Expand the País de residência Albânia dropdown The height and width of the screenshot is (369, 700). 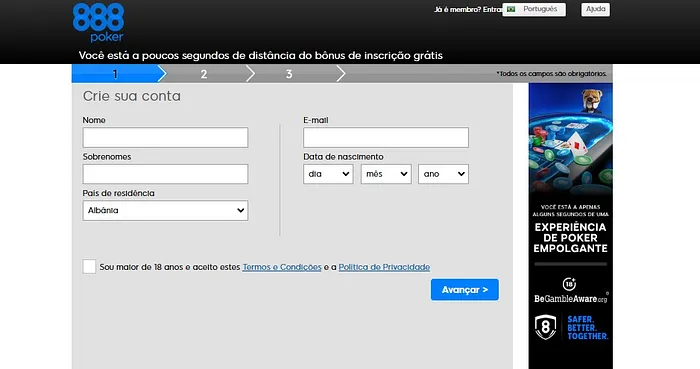point(165,211)
